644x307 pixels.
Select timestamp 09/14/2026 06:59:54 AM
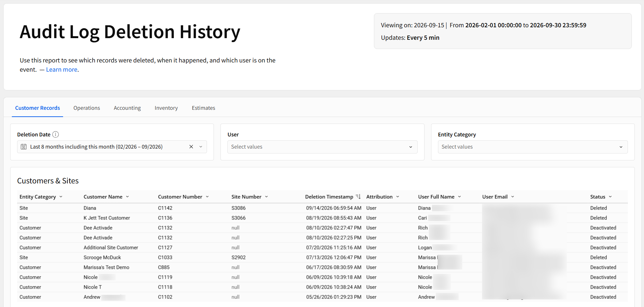tap(333, 208)
